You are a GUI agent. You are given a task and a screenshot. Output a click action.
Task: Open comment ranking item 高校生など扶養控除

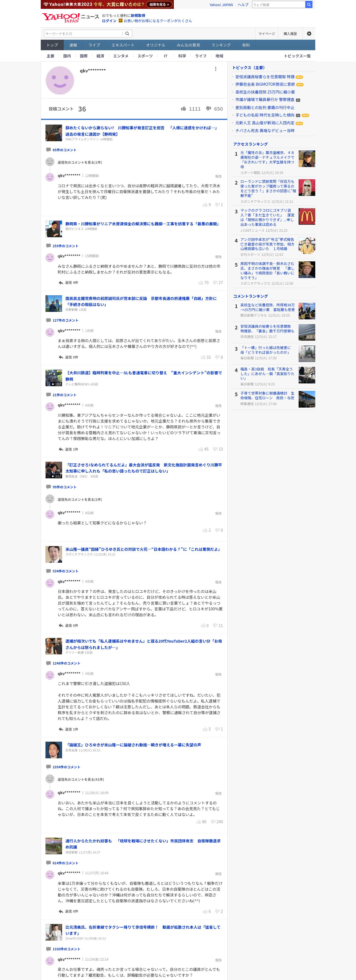(x=267, y=307)
